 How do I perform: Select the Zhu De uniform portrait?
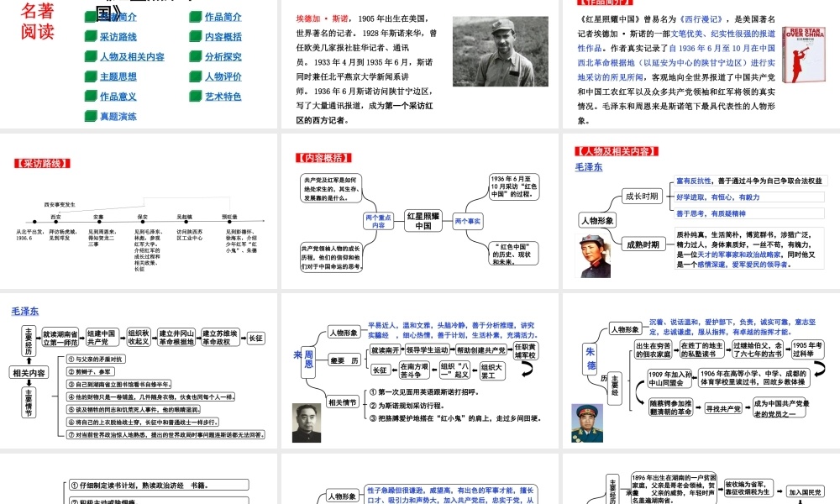587,423
